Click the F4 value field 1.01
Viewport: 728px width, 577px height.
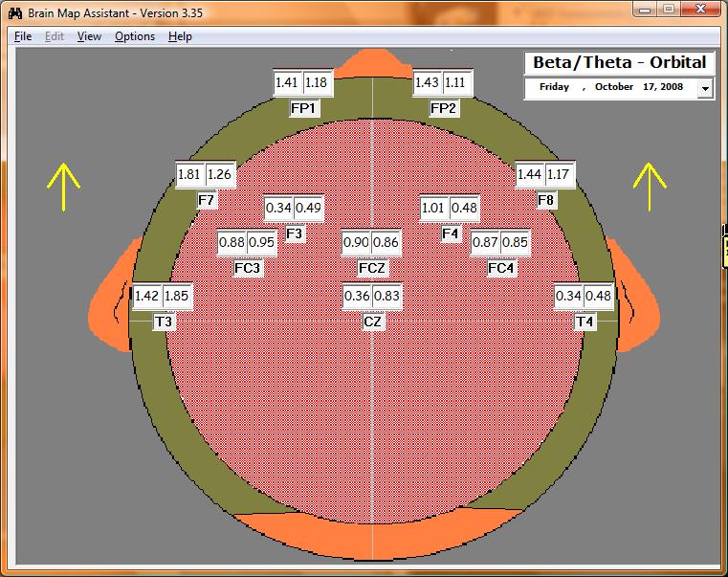(x=433, y=209)
